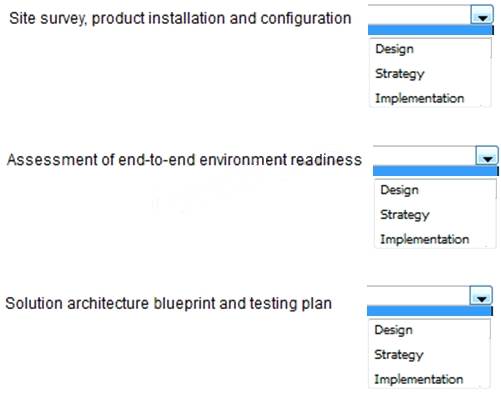Click the empty combo box field for Site survey

click(x=420, y=15)
